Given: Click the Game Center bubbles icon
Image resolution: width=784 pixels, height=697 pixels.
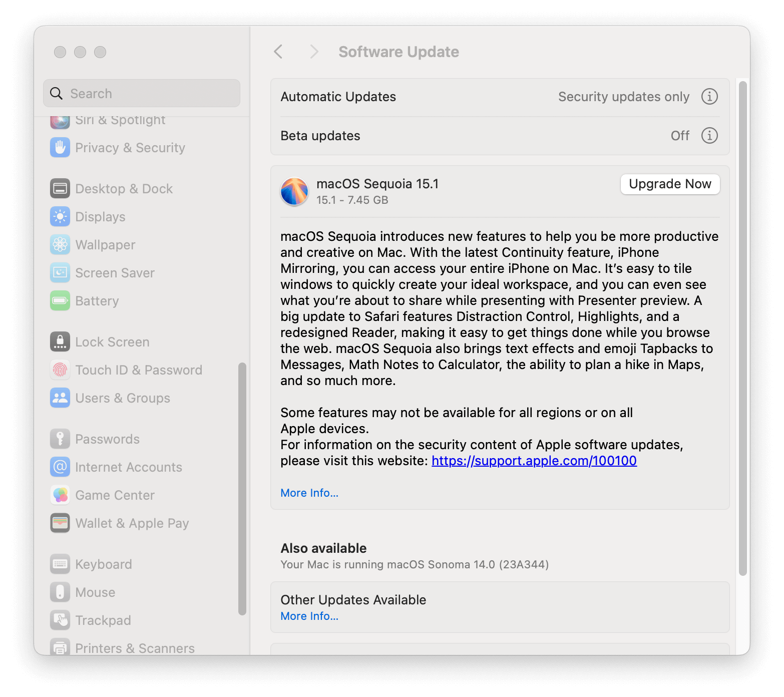Looking at the screenshot, I should tap(60, 495).
